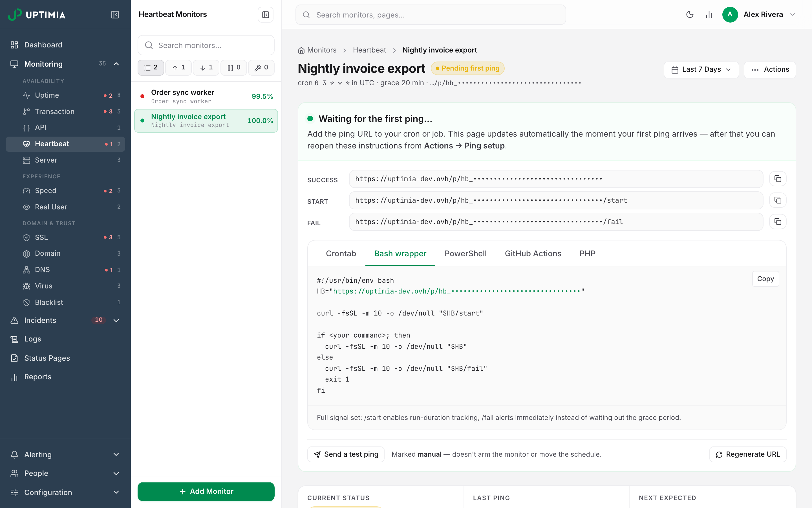The height and width of the screenshot is (508, 812).
Task: Switch to the Crontab tab
Action: coord(341,253)
